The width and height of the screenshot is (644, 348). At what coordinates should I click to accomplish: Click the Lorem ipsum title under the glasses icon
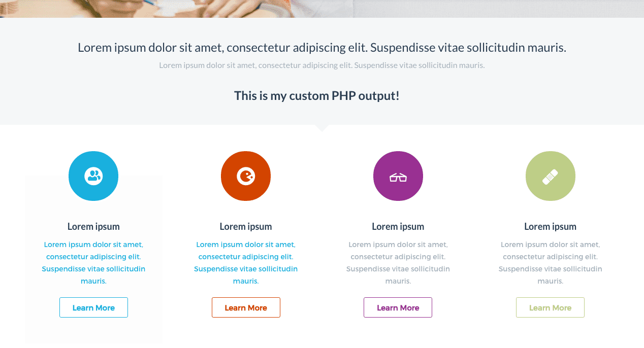tap(398, 227)
